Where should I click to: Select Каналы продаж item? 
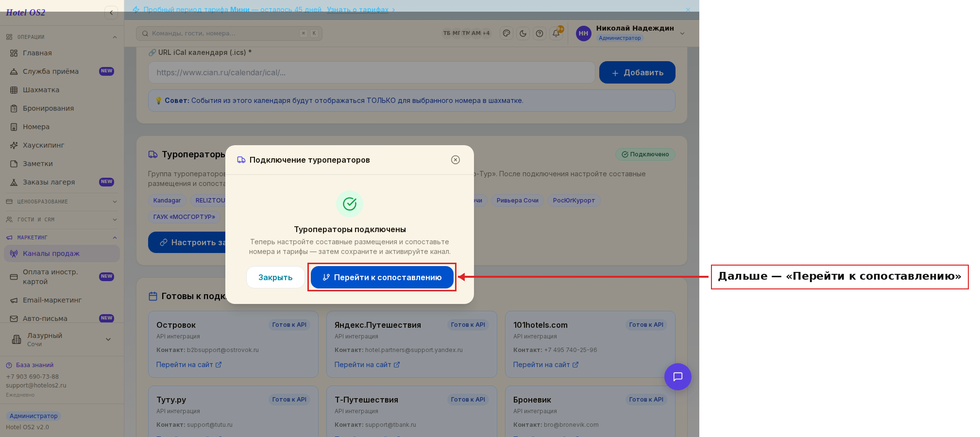(62, 253)
